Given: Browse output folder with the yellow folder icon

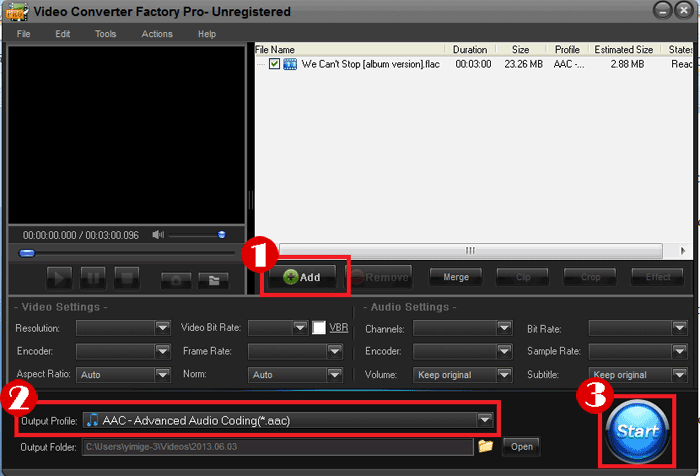Looking at the screenshot, I should point(486,446).
